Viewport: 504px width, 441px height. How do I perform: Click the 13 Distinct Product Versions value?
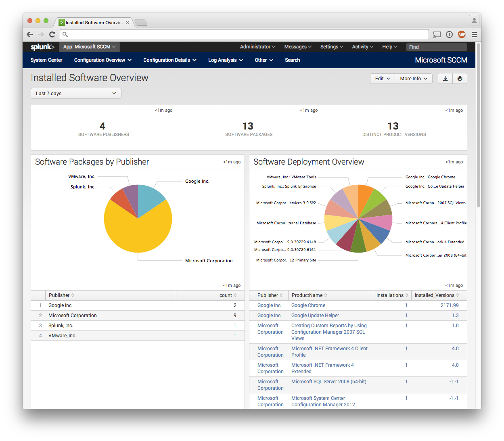click(393, 126)
